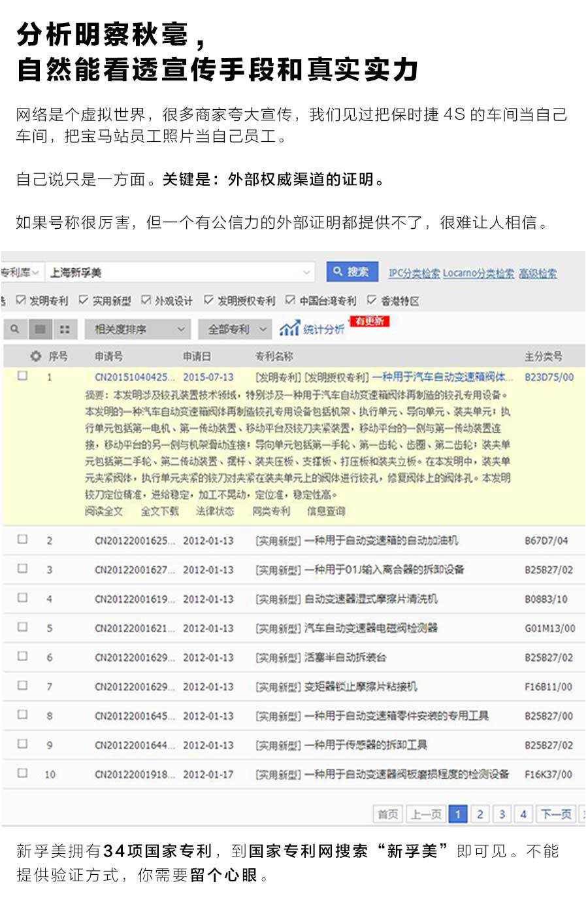Select checkbox for result row 2
This screenshot has height=899, width=588.
23,539
